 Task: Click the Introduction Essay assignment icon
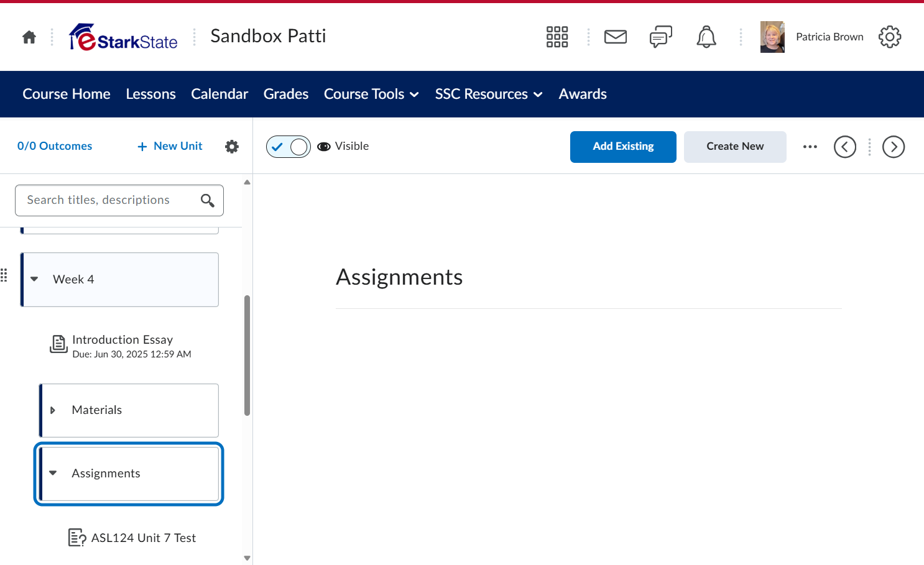click(58, 344)
